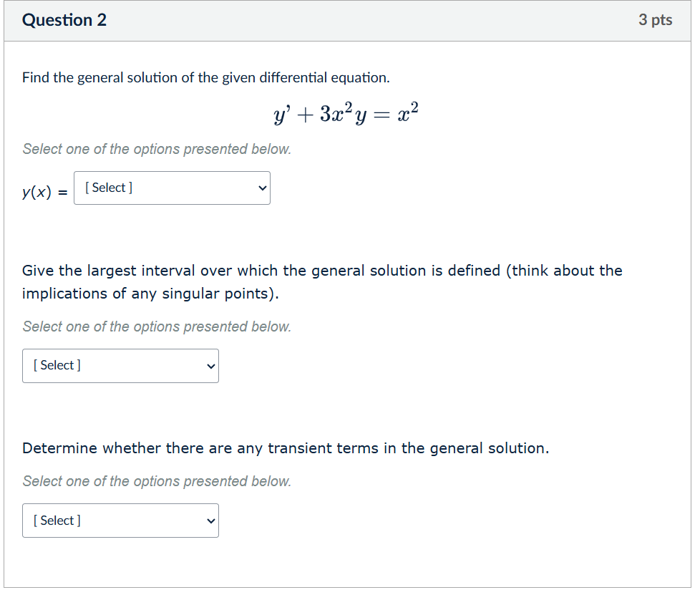Click the third 'Select one of the options' text
The width and height of the screenshot is (700, 595).
click(156, 481)
